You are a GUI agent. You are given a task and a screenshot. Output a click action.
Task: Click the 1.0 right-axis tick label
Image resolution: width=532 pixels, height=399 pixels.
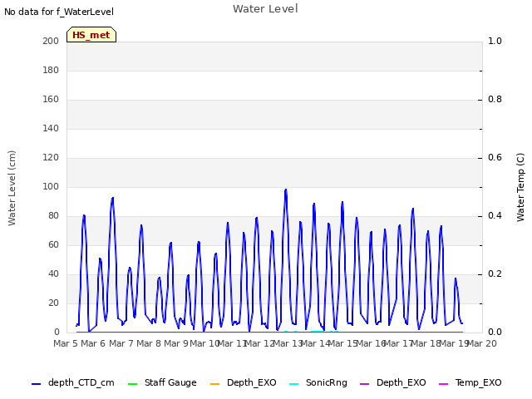coord(495,41)
